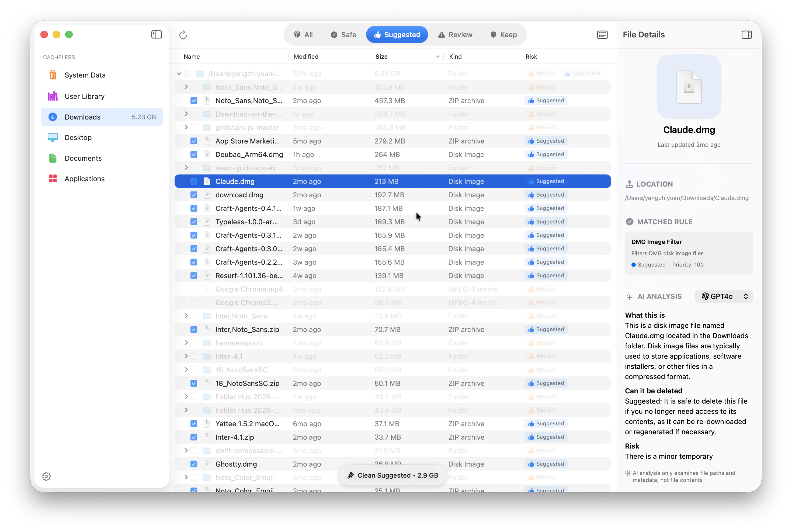Viewport: 792px width, 532px height.
Task: Open System Data trash icon item
Action: click(x=53, y=75)
